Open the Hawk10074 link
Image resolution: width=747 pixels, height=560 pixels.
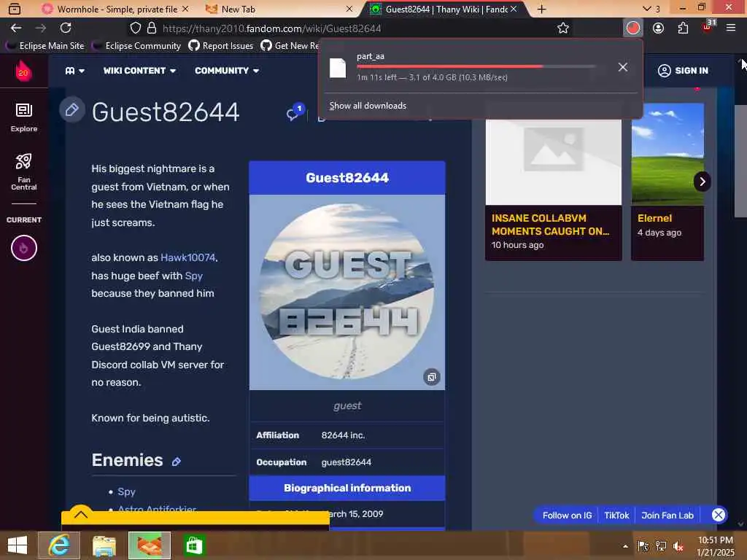pyautogui.click(x=187, y=257)
